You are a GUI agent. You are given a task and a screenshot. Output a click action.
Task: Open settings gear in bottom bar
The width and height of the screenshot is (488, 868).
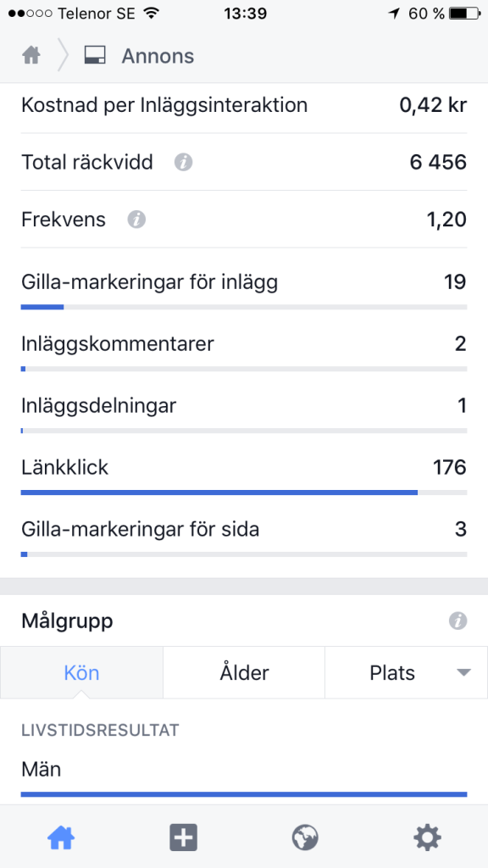click(427, 837)
